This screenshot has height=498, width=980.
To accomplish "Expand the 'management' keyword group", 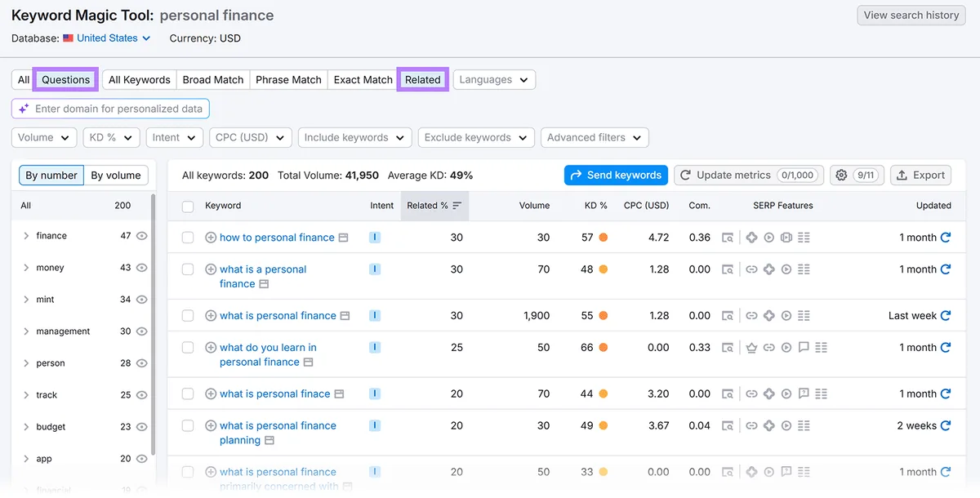I will tap(26, 331).
